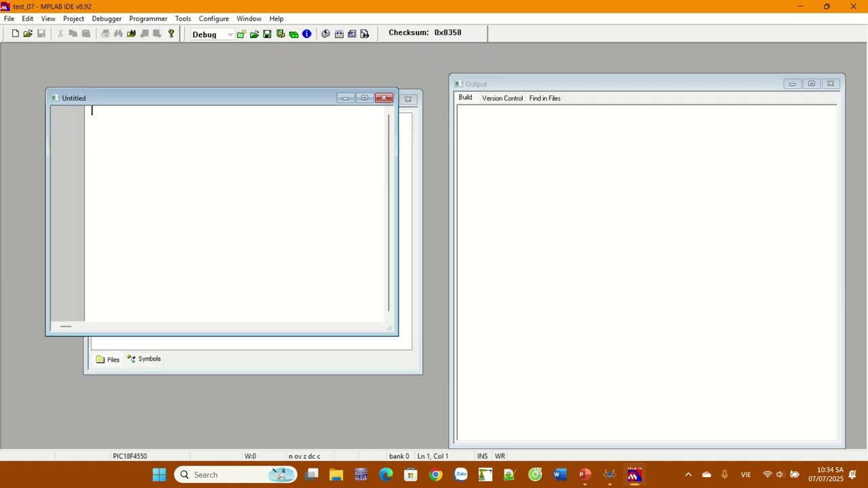Click the Checksum 0x8358 toolbar text
Screen dimensions: 868x488
(x=425, y=33)
